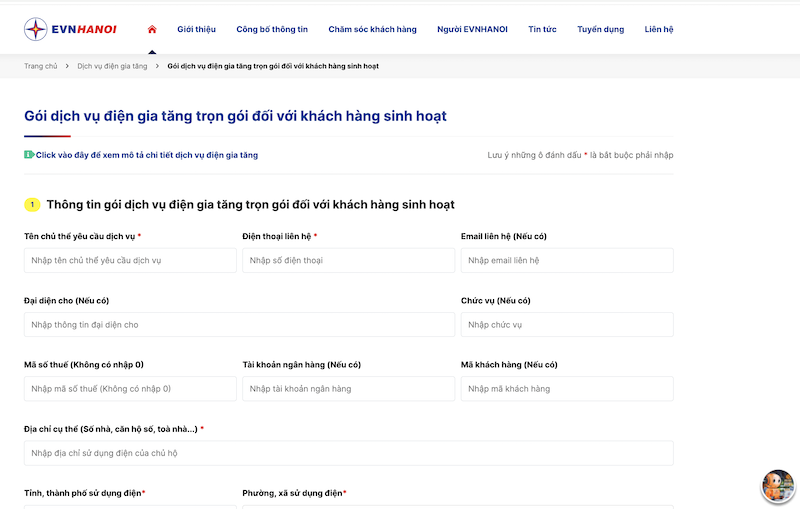Click into the Mã số thuế field

tap(130, 389)
